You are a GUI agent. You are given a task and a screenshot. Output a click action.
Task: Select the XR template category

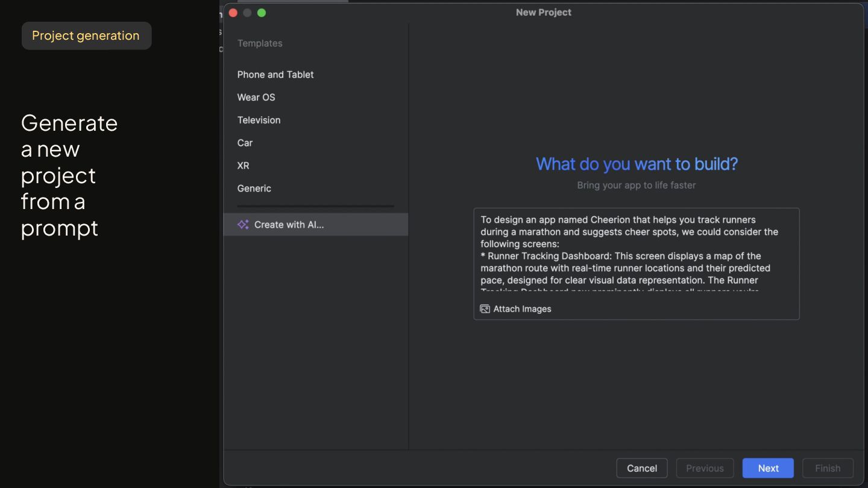243,166
